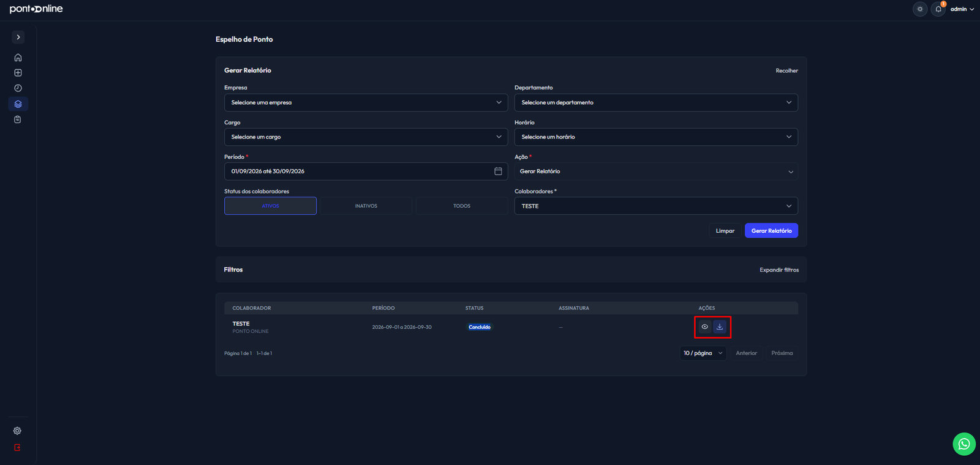Image resolution: width=980 pixels, height=465 pixels.
Task: Open the Empresa dropdown
Action: coord(366,102)
